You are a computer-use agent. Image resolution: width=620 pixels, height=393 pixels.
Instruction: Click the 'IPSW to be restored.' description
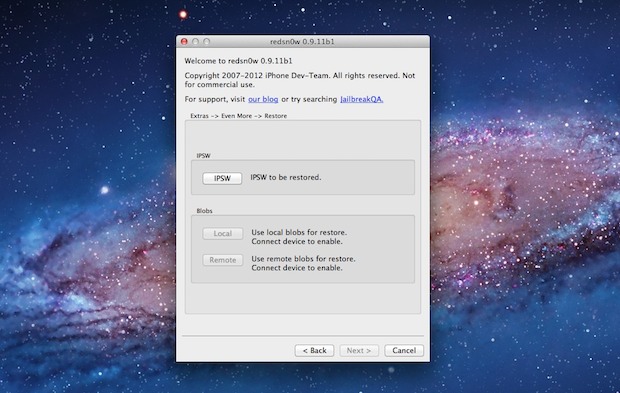coord(286,178)
